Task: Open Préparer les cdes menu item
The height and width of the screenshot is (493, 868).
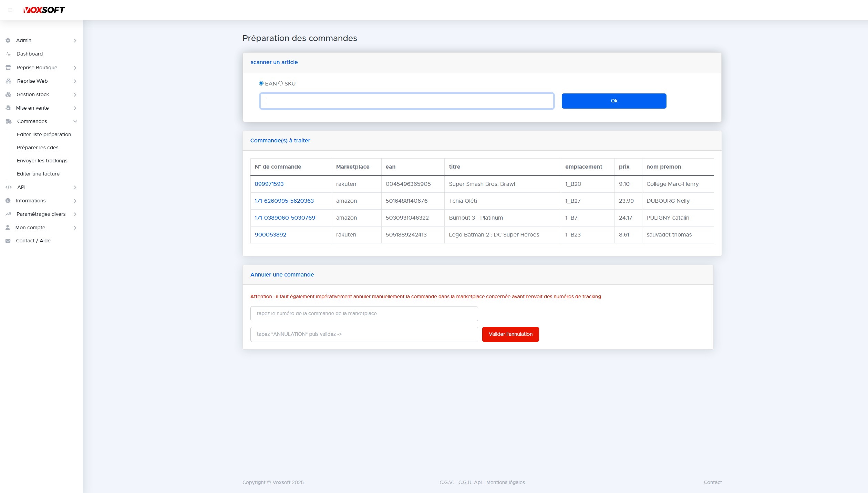Action: point(38,148)
